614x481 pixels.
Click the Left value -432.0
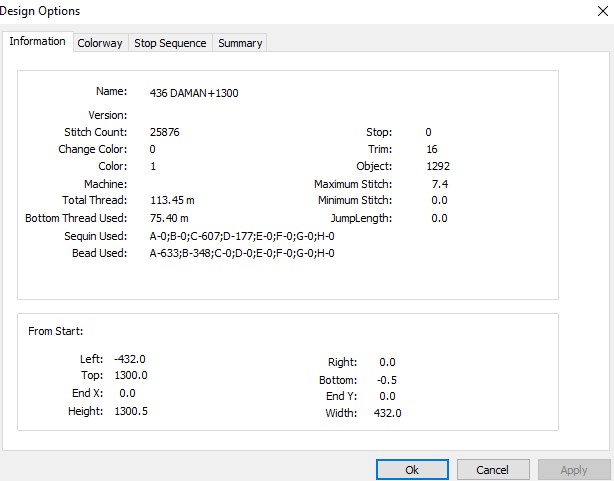pos(130,359)
